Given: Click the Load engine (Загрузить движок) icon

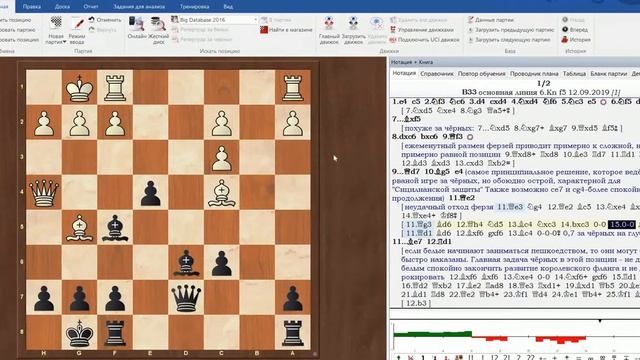Looking at the screenshot, I should pyautogui.click(x=353, y=24).
